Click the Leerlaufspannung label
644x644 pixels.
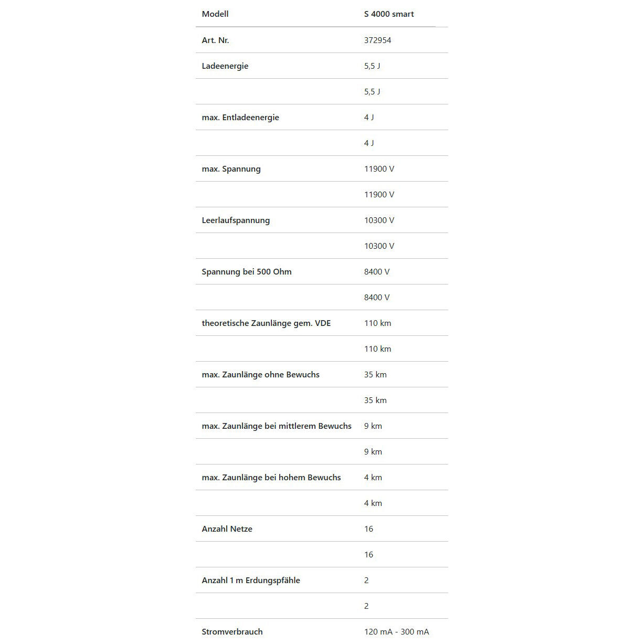[236, 220]
